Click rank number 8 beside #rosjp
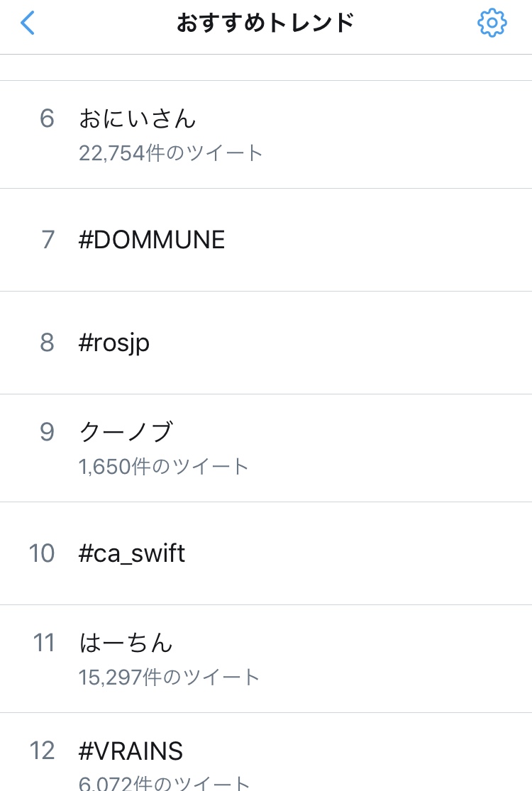The width and height of the screenshot is (532, 791). (x=47, y=343)
